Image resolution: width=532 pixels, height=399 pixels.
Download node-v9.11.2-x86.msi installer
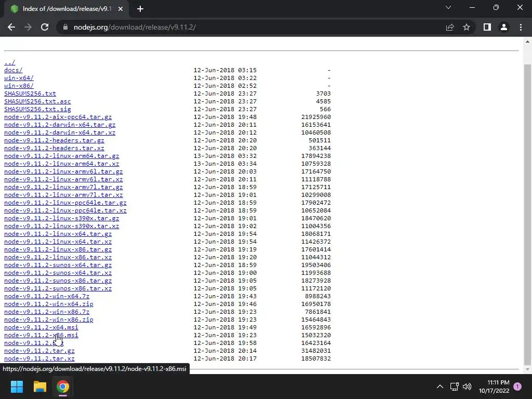(x=41, y=336)
